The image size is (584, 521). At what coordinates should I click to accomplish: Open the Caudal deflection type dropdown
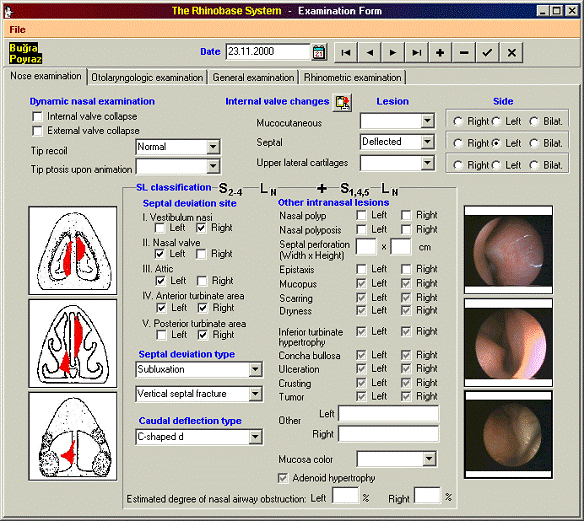[x=255, y=436]
